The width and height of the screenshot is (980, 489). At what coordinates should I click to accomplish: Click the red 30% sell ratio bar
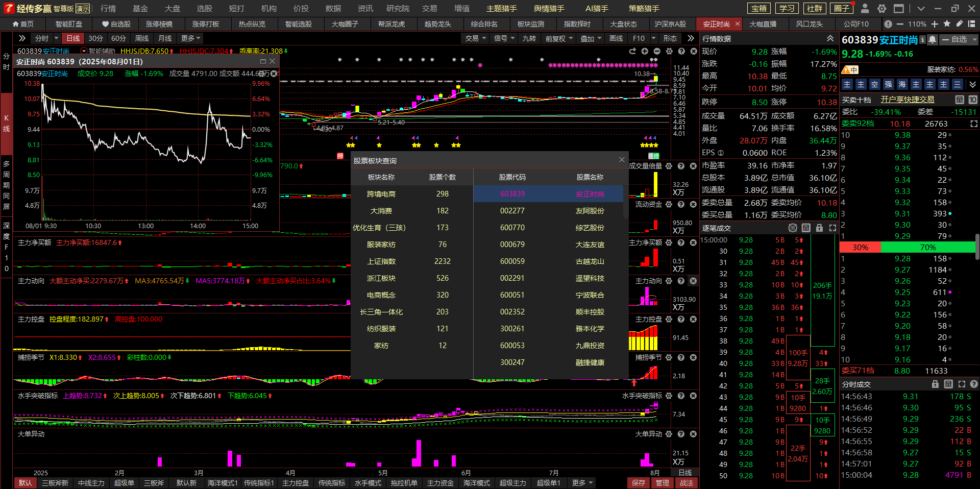[x=860, y=248]
